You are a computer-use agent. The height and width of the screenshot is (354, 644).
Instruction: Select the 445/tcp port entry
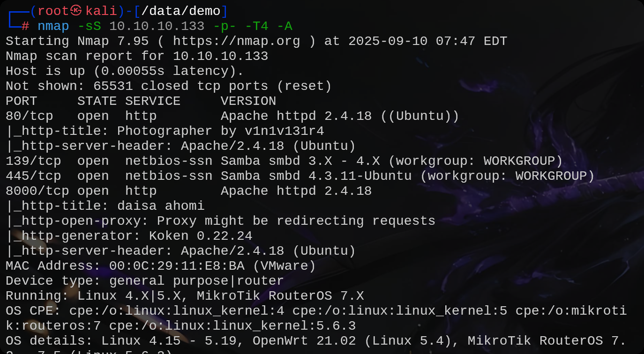33,176
